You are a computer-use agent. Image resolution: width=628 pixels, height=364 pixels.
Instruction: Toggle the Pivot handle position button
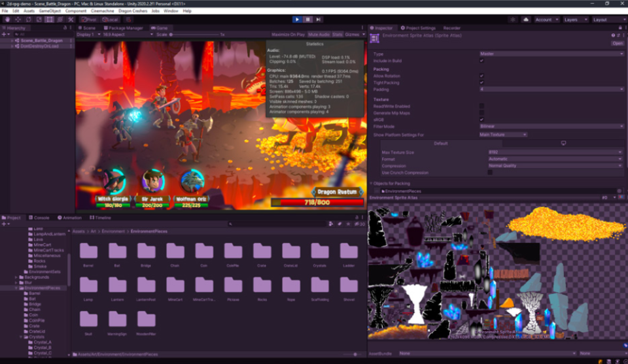(x=88, y=19)
